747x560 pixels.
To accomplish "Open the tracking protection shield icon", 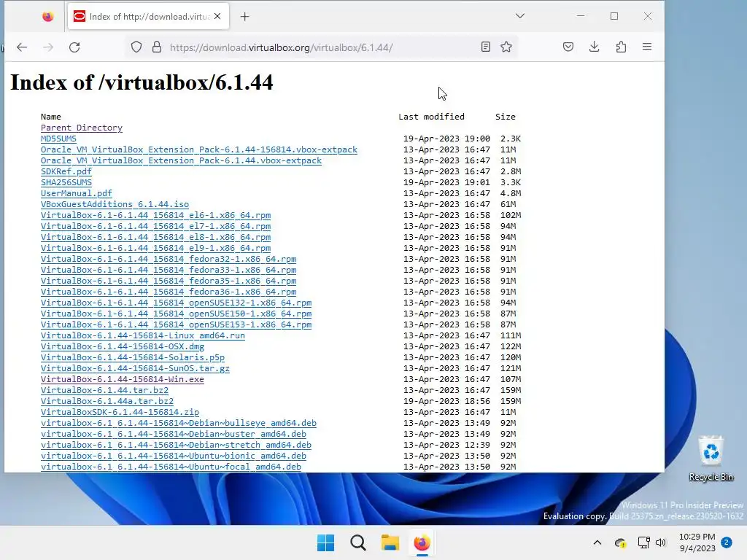I will click(136, 47).
